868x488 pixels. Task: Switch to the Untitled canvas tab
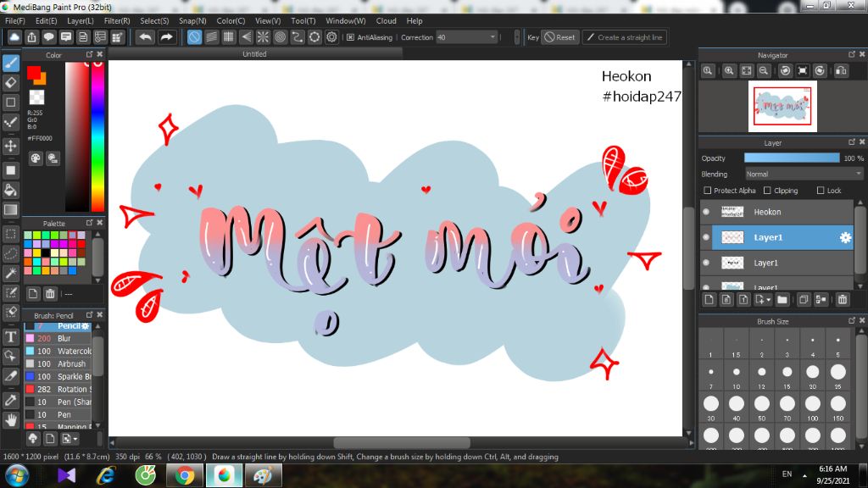coord(254,53)
